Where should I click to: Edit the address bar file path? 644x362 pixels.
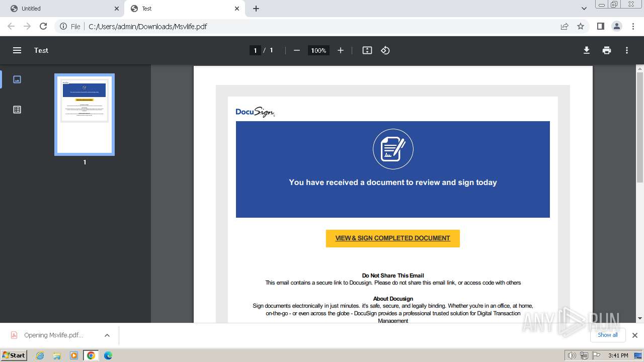tap(148, 26)
